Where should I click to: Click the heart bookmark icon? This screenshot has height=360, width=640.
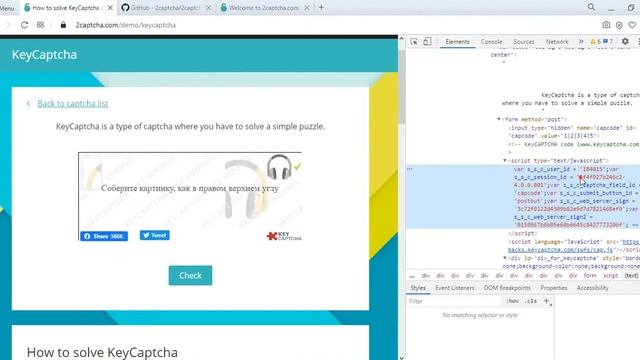point(632,25)
